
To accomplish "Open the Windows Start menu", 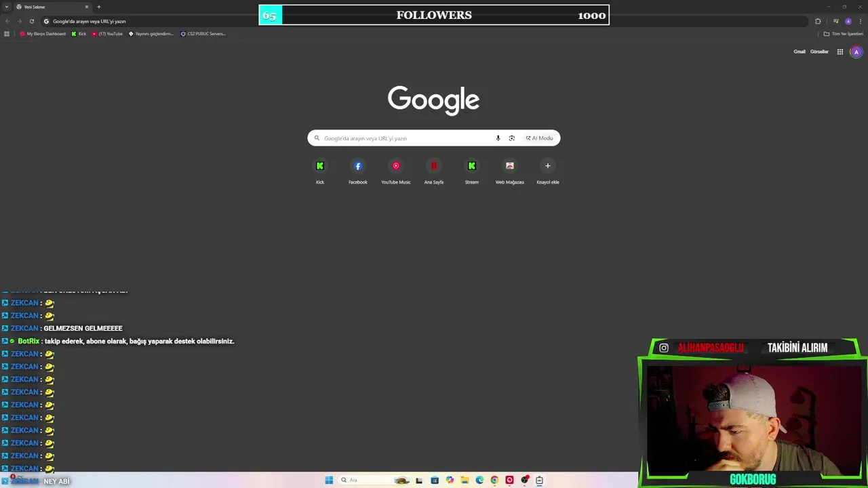I will (x=329, y=480).
